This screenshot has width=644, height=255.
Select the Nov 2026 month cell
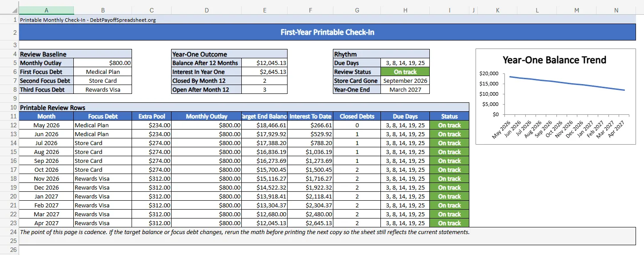coord(47,178)
